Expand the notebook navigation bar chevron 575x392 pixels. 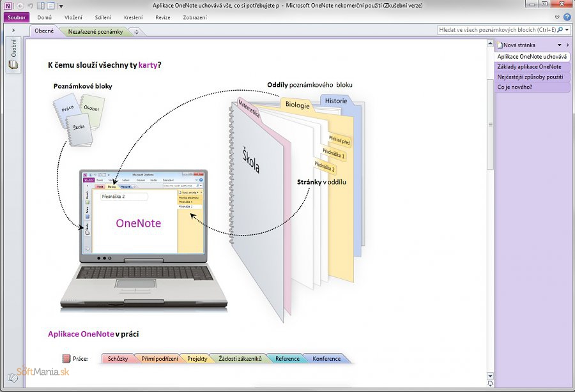[13, 31]
